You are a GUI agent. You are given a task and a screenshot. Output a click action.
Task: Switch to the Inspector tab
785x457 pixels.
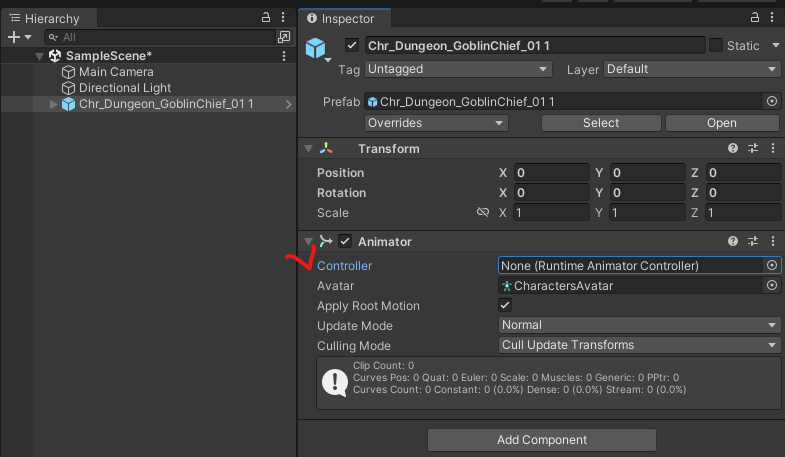[x=344, y=19]
